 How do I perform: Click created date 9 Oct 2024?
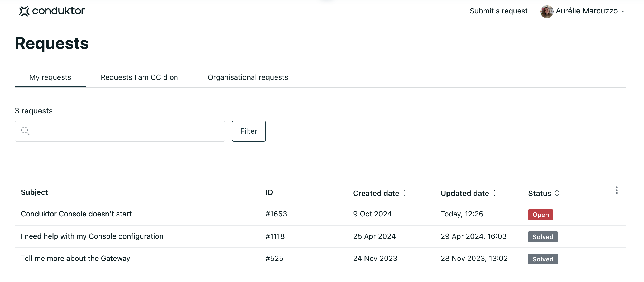[372, 214]
